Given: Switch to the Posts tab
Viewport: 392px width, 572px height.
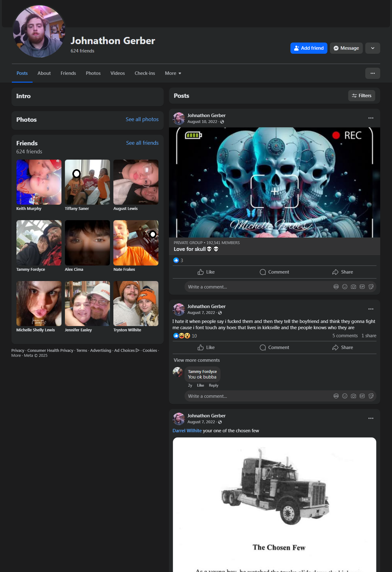Looking at the screenshot, I should coord(22,73).
